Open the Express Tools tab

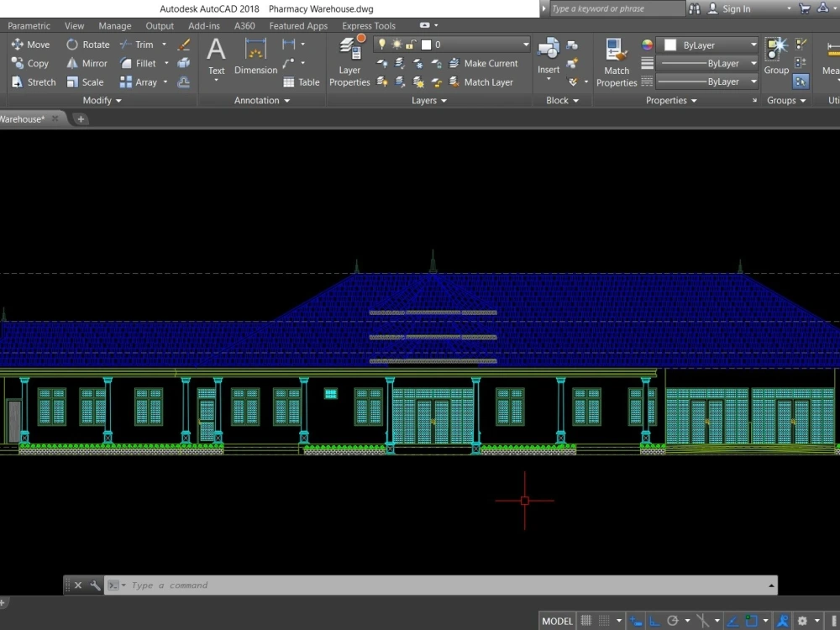[x=368, y=25]
